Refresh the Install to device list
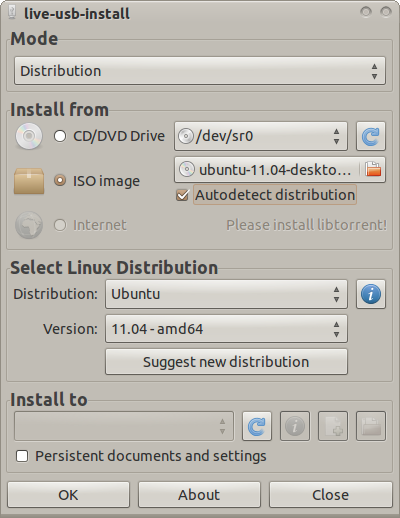The width and height of the screenshot is (400, 518). [x=257, y=426]
